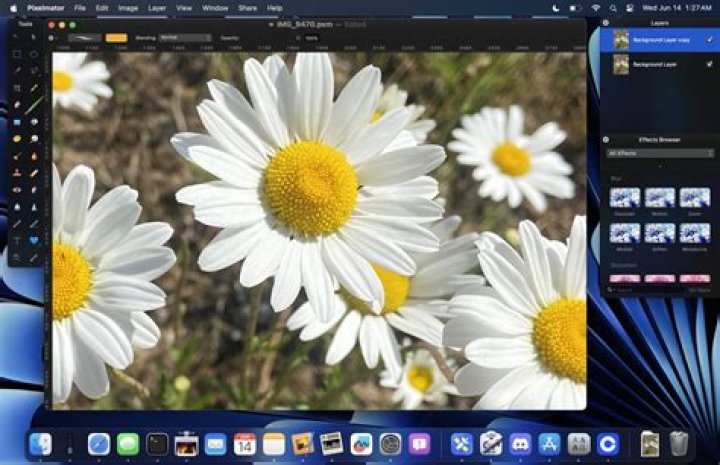Select the Rectangular Marquee tool
Image resolution: width=720 pixels, height=465 pixels.
point(17,54)
